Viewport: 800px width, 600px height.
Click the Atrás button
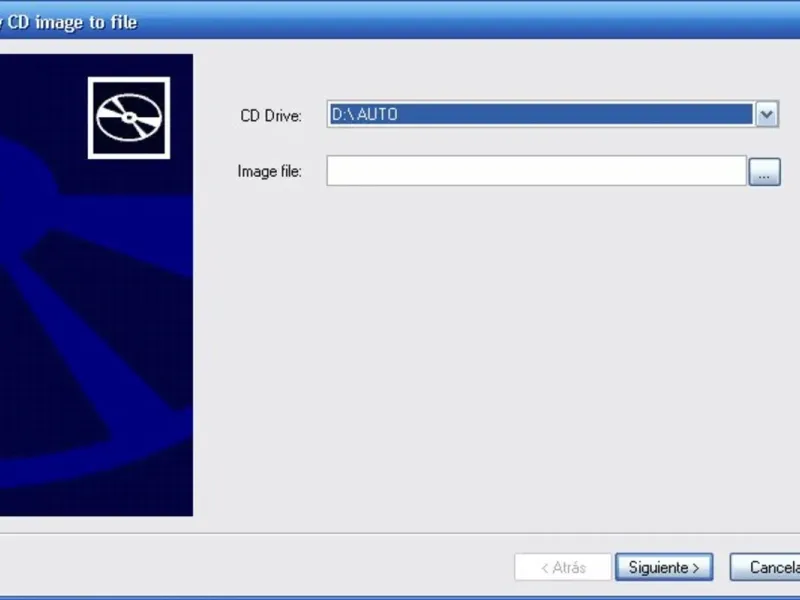(x=563, y=567)
